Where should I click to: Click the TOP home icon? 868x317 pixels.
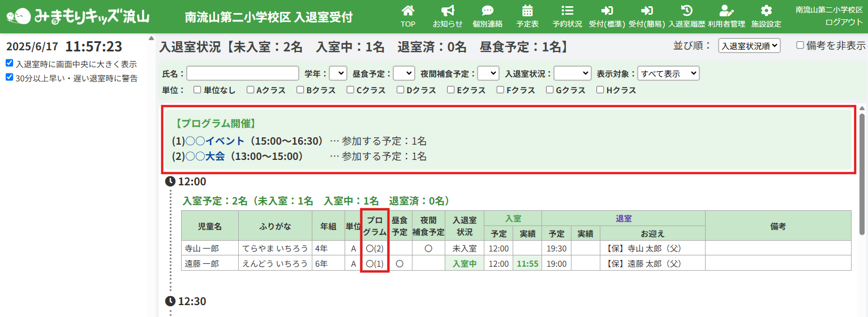click(407, 11)
